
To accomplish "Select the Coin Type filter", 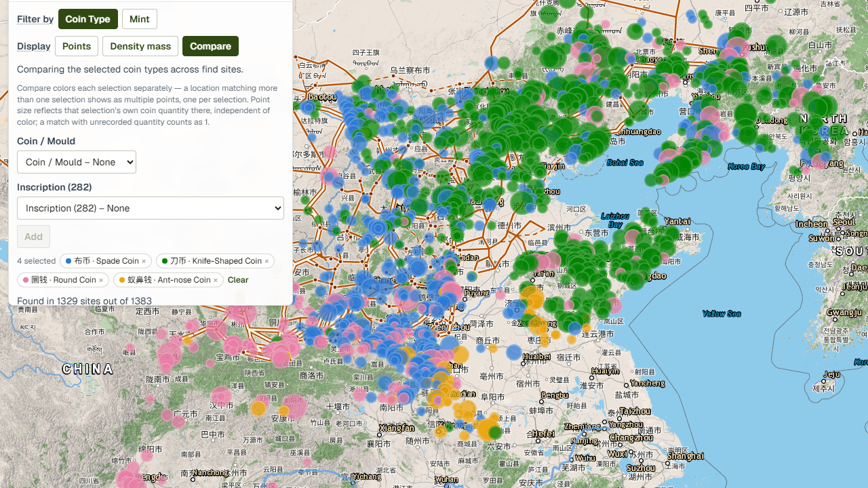I will coord(88,19).
